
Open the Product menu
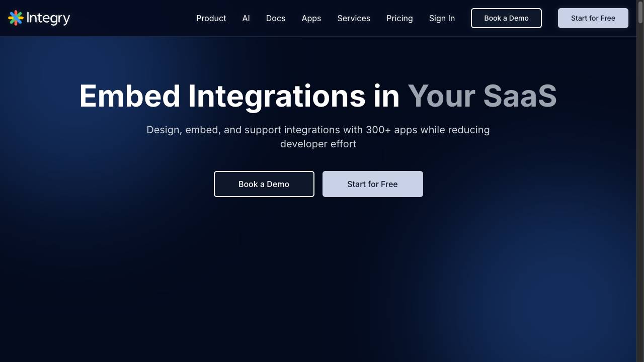211,18
